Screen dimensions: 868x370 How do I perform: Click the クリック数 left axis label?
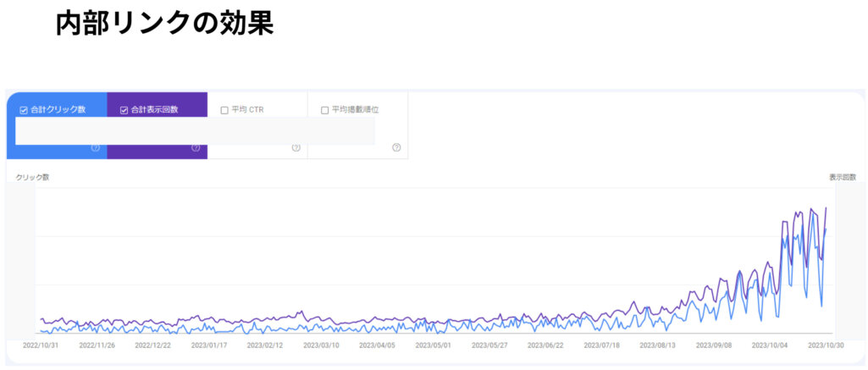pyautogui.click(x=33, y=177)
